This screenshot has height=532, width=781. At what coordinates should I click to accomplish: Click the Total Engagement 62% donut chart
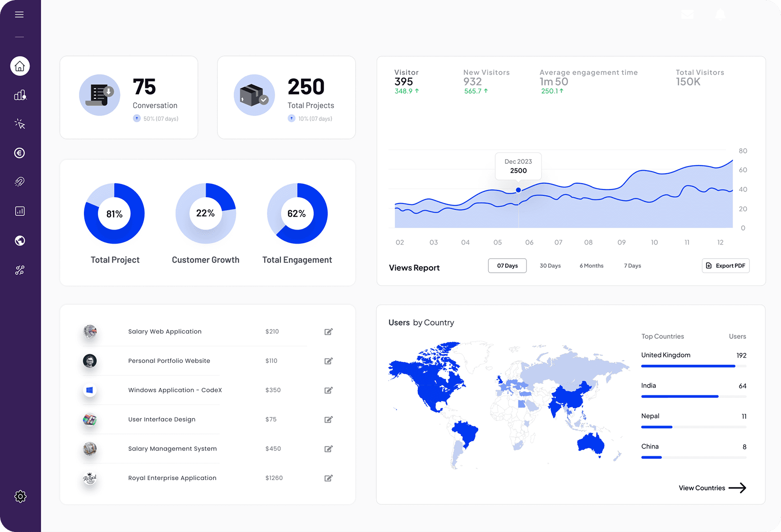point(297,213)
